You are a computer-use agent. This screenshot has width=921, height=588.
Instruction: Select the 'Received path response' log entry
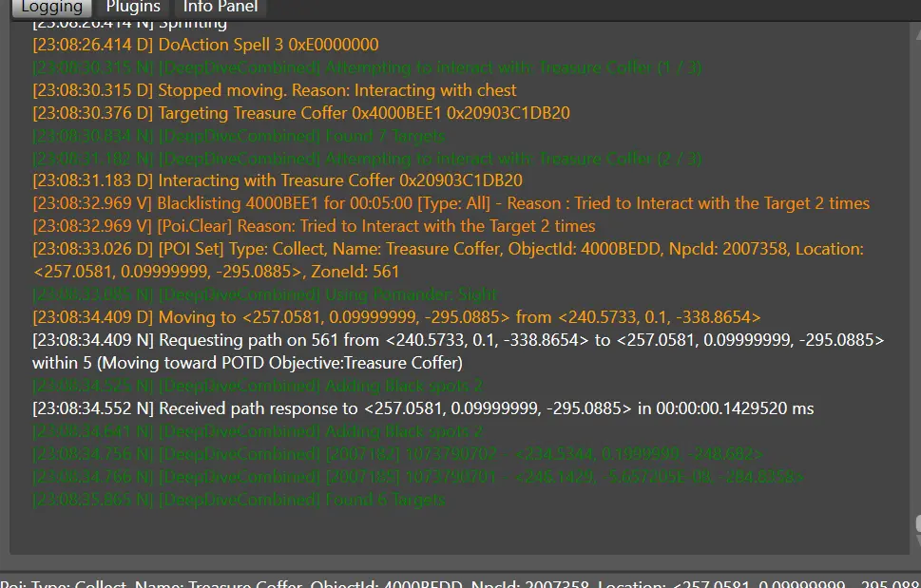423,408
